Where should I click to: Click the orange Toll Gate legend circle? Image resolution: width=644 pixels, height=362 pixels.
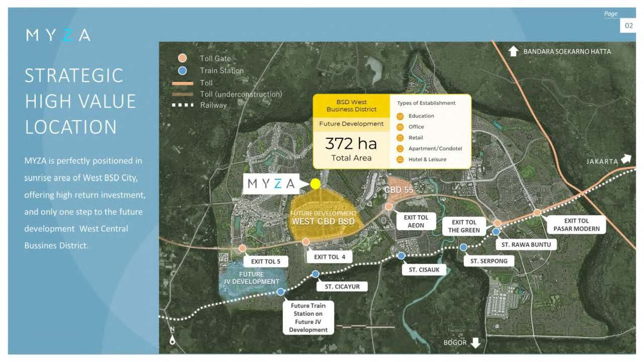coord(183,58)
